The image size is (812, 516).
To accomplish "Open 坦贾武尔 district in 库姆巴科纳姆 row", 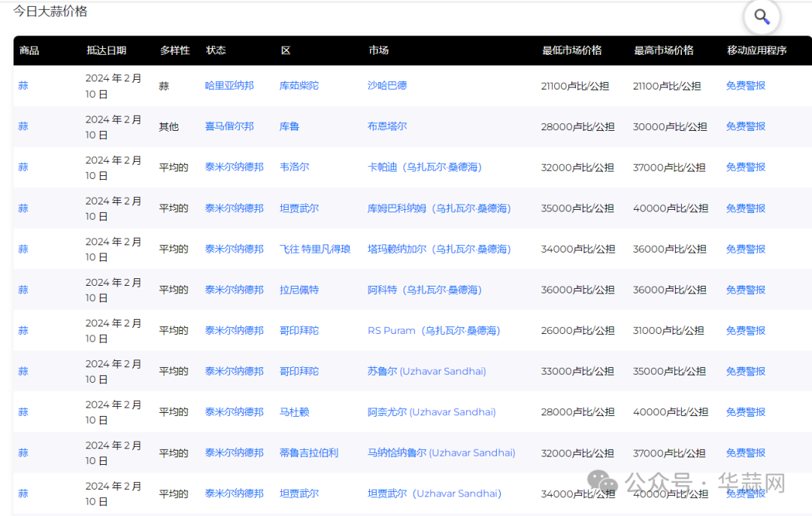I will click(298, 208).
